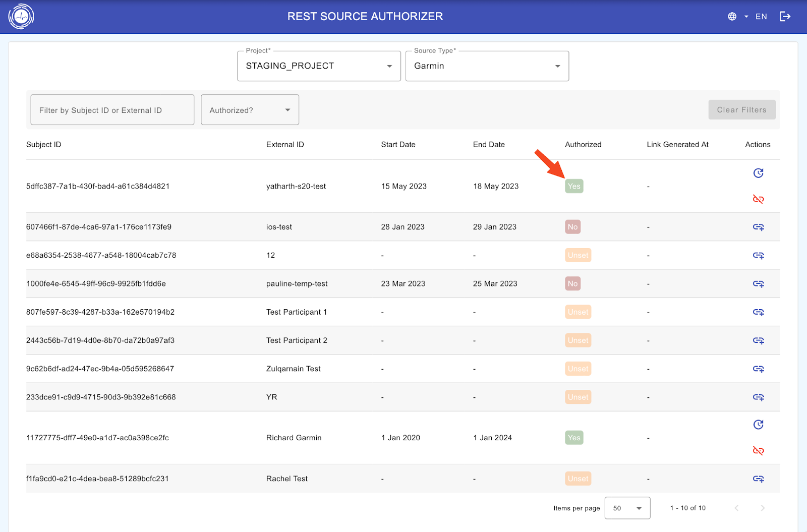Click add link icon for Zulqarnain Test

(x=758, y=369)
